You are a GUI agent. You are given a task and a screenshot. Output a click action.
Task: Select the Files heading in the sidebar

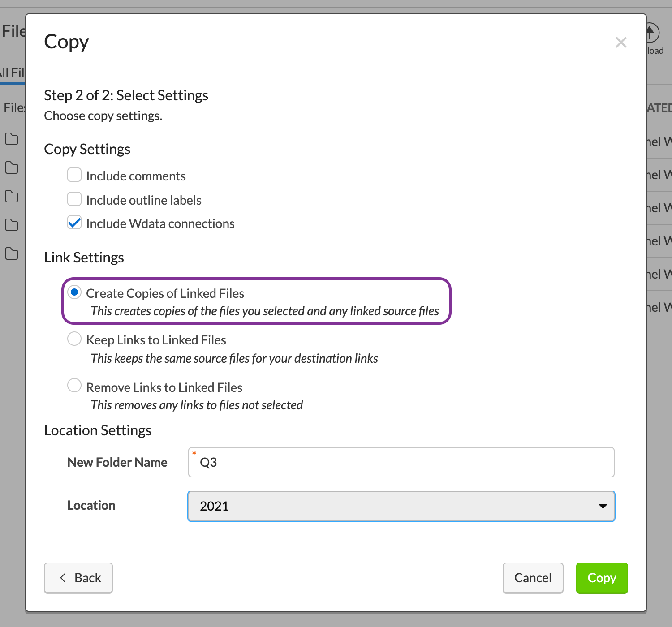point(13,107)
